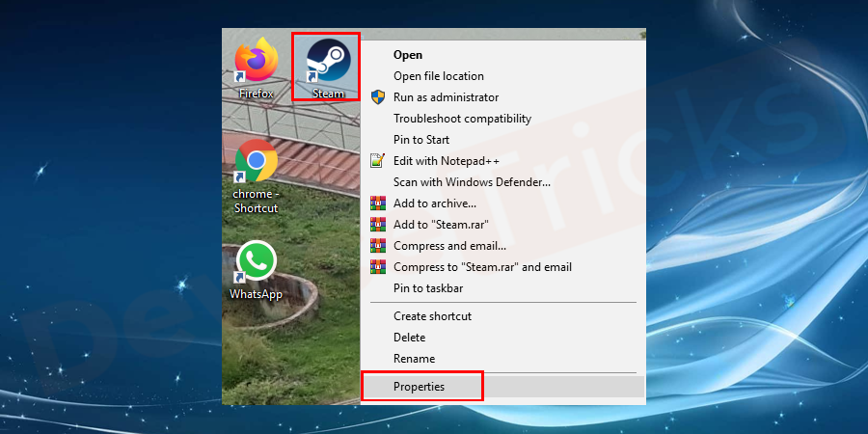Click the Notepad++ icon in context menu
The image size is (868, 434).
point(377,161)
